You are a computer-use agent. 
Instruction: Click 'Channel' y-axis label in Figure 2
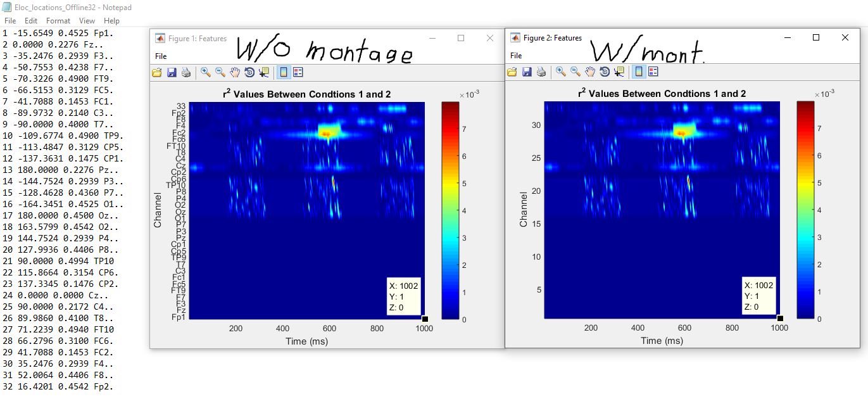click(x=524, y=210)
